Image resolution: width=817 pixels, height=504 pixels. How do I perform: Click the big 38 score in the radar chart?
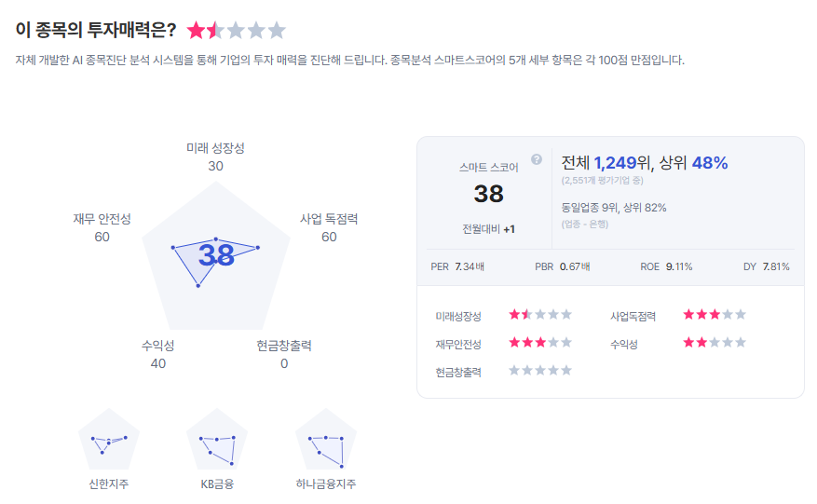click(215, 254)
